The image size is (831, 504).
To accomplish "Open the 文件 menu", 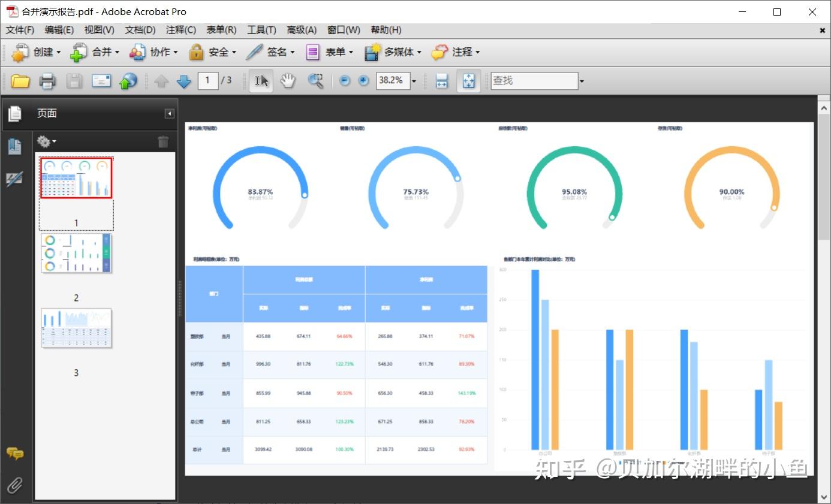I will pos(19,29).
